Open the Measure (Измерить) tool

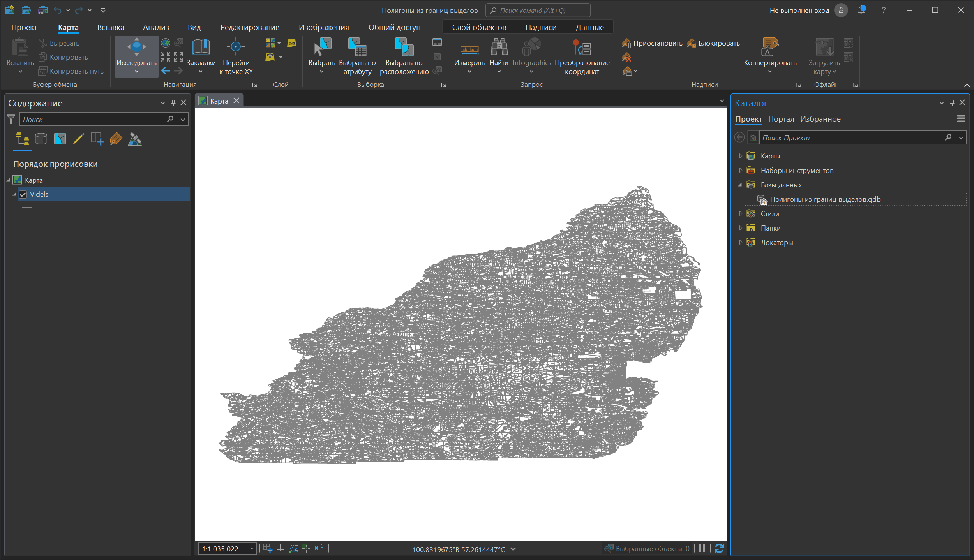469,50
